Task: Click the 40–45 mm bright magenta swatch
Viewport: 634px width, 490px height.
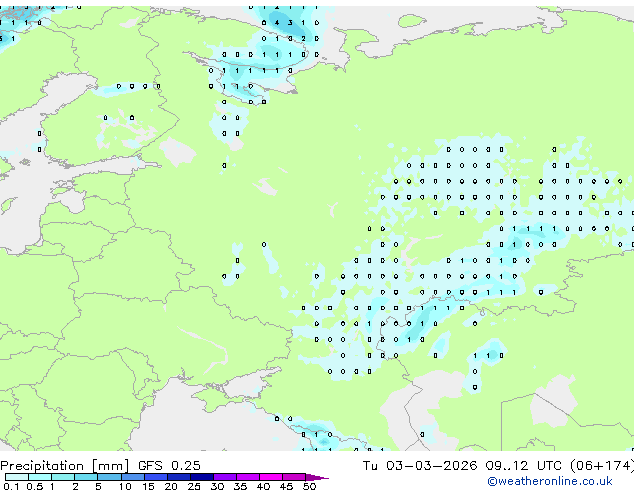Action: click(x=271, y=477)
